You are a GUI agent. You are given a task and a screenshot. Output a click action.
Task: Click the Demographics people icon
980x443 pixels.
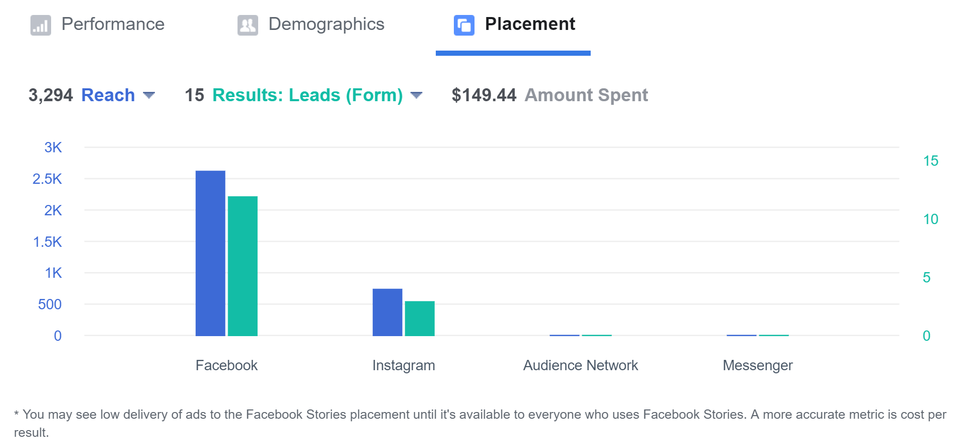click(247, 25)
